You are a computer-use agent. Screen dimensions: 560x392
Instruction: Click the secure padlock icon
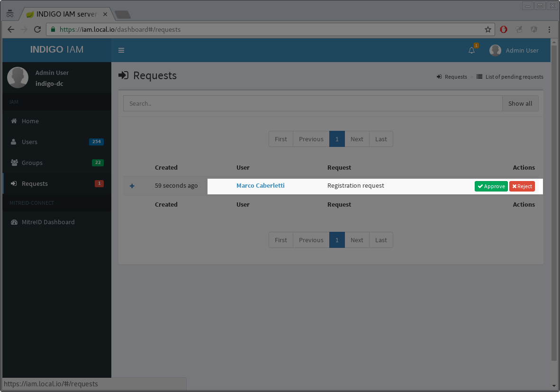(53, 30)
